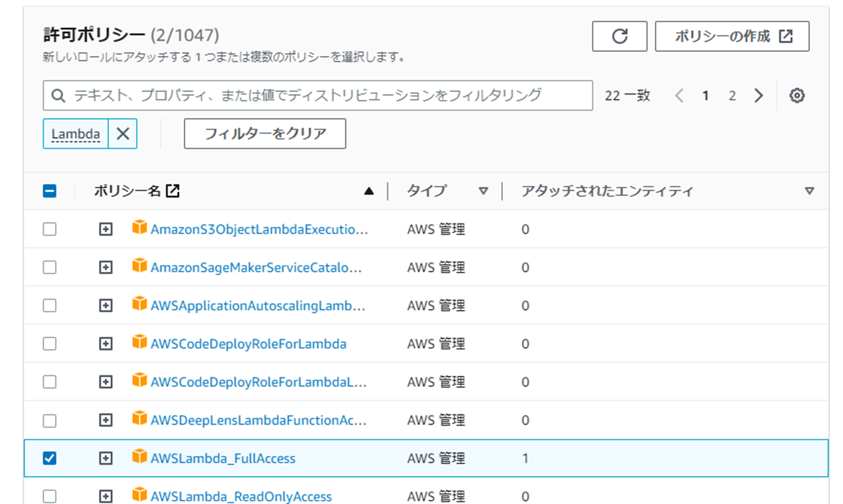Screen dimensions: 843x504
Task: Open AmazonSageMakerServiceCatalo… policy link
Action: [256, 267]
